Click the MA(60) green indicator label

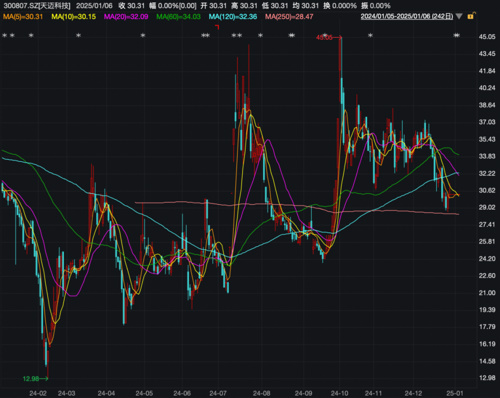click(x=178, y=16)
